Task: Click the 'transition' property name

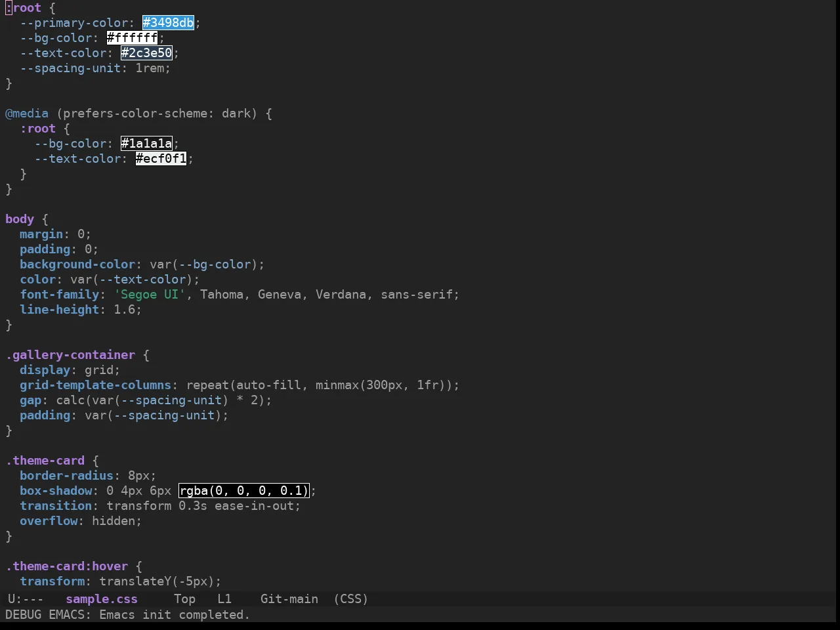Action: [x=56, y=506]
